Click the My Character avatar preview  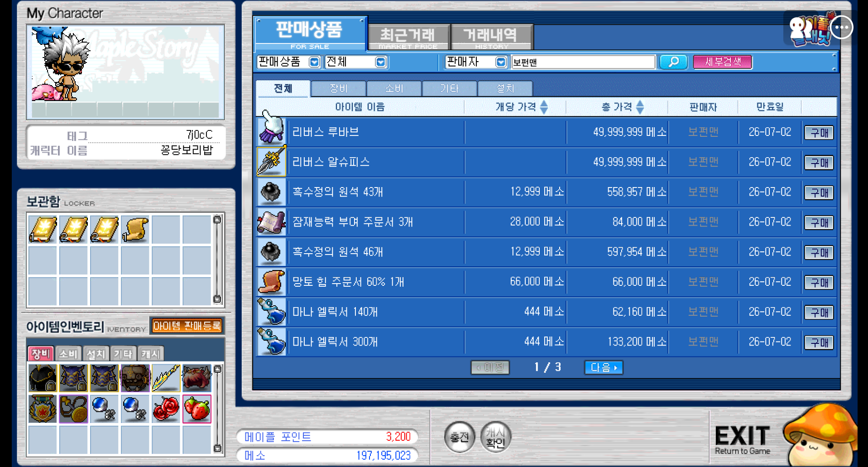coord(125,72)
